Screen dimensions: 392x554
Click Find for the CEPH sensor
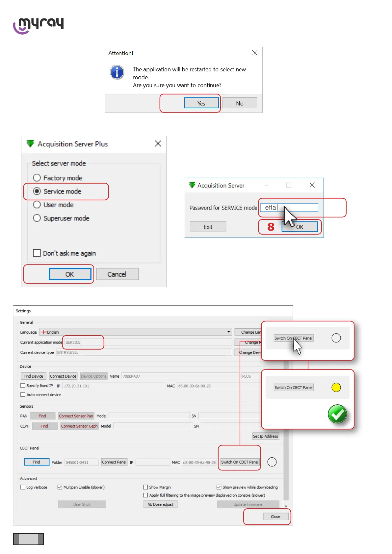44,426
